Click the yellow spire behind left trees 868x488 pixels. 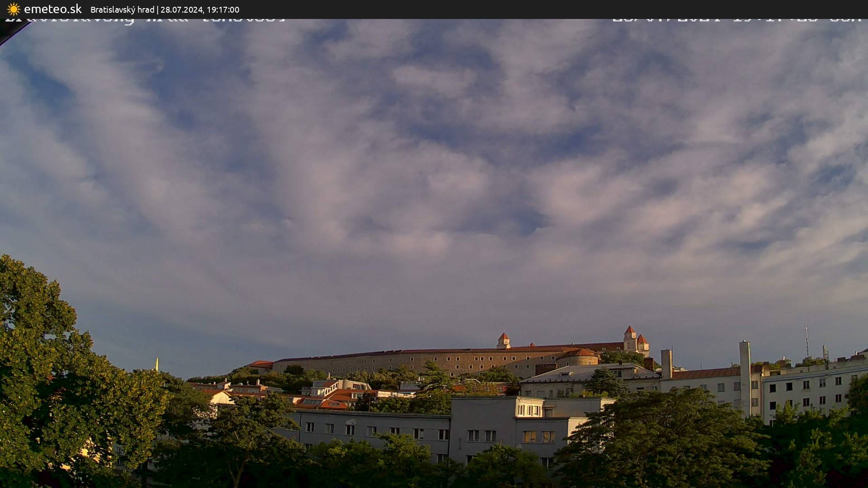[x=157, y=364]
